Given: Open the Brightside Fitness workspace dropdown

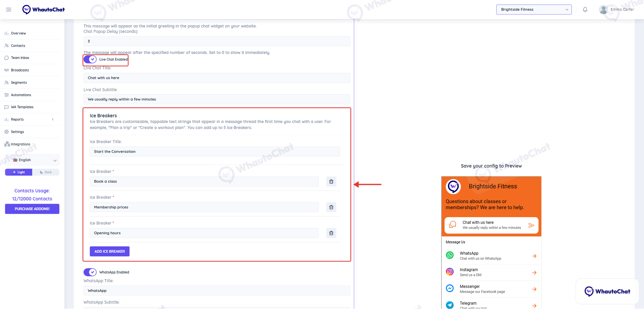Looking at the screenshot, I should coord(534,9).
